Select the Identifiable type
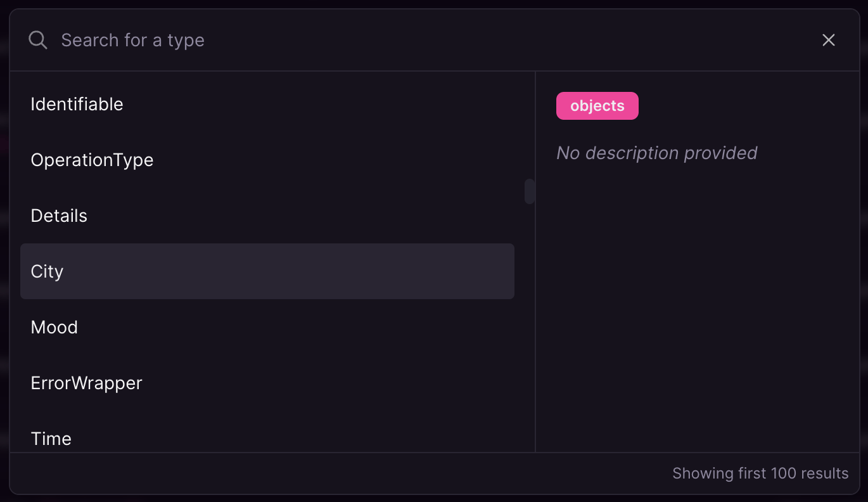This screenshot has height=502, width=868. 267,104
